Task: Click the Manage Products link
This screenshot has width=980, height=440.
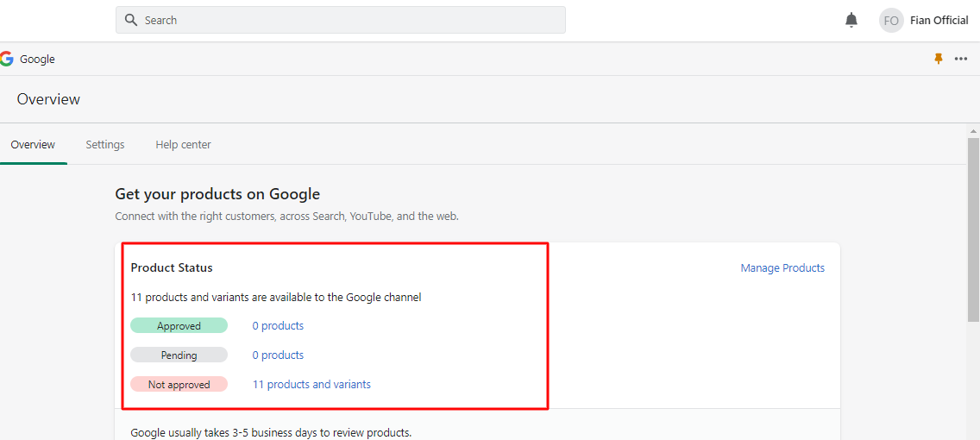Action: tap(782, 268)
